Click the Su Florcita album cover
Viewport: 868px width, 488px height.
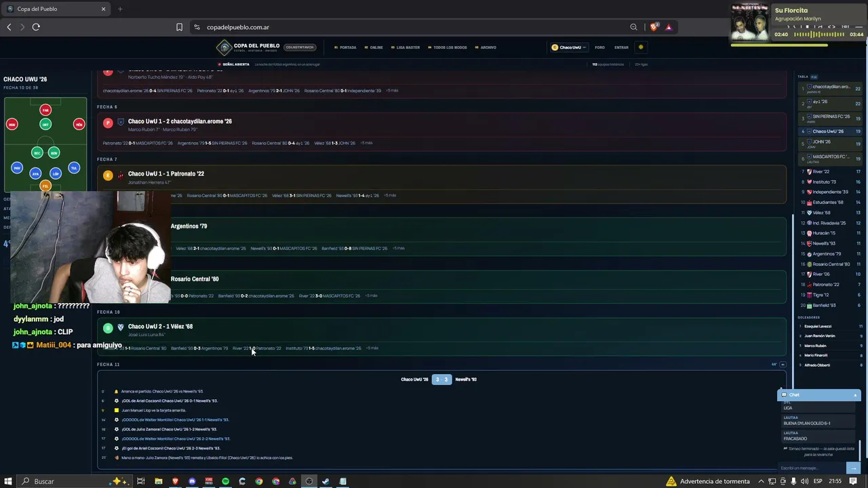750,22
